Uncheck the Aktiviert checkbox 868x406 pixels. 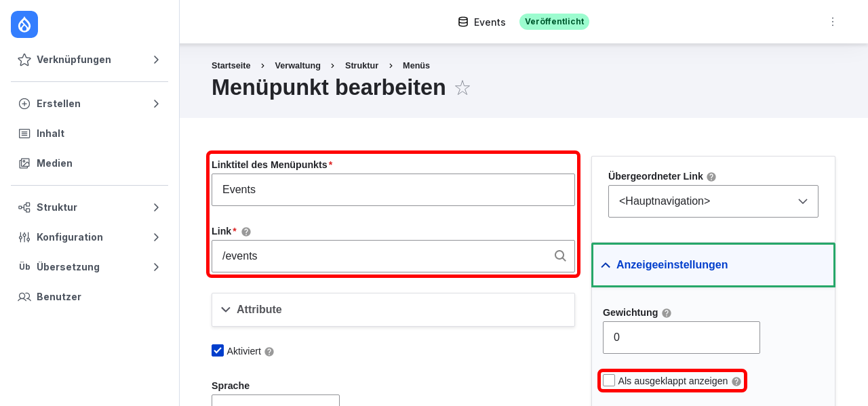point(218,350)
